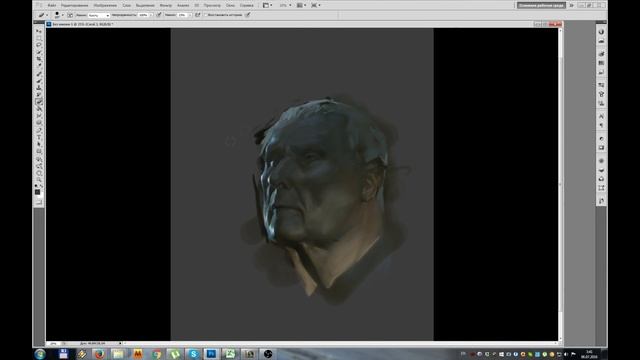Toggle tablet pressure for opacity
Screen dimensions: 640x360
159,15
